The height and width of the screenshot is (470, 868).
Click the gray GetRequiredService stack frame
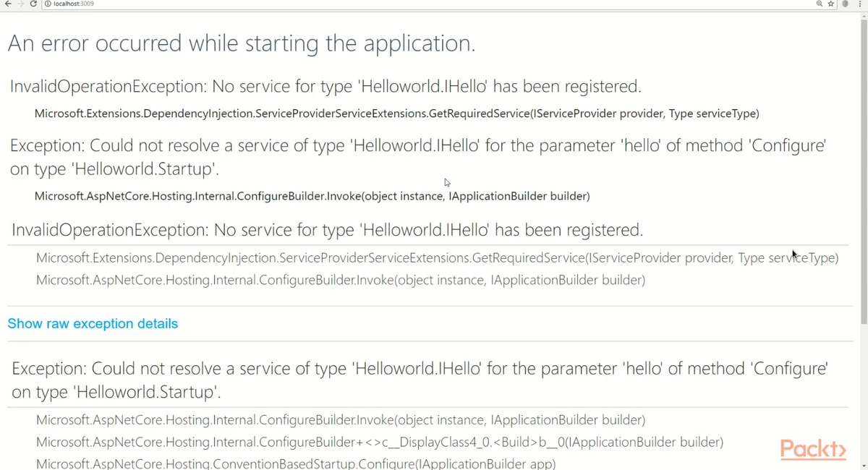click(x=437, y=258)
